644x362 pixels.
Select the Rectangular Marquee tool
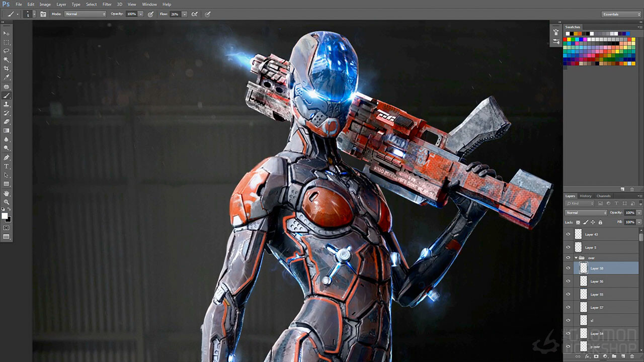click(x=7, y=42)
